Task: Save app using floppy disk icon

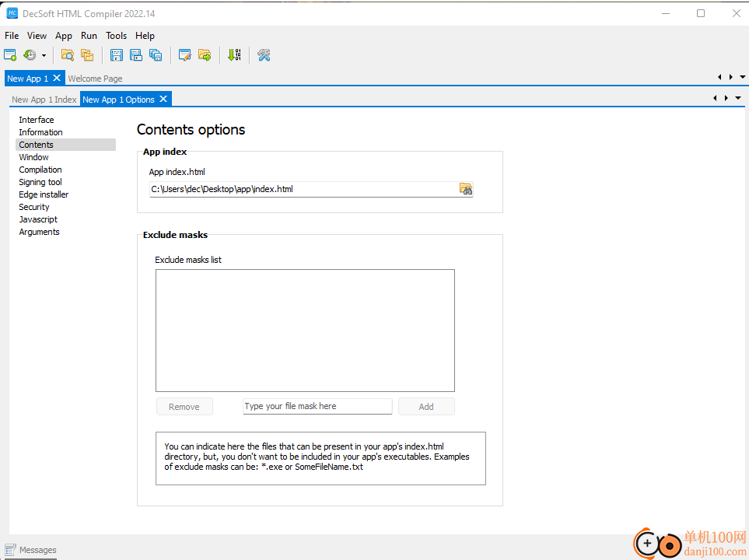Action: pos(116,55)
